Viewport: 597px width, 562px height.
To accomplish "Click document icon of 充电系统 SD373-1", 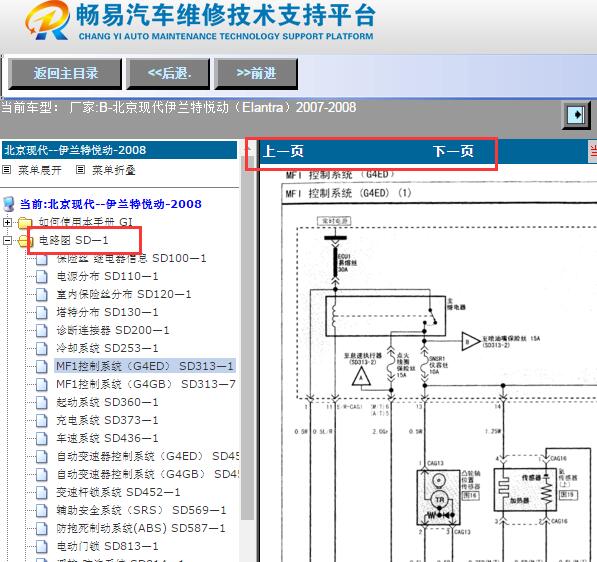I will pos(42,420).
